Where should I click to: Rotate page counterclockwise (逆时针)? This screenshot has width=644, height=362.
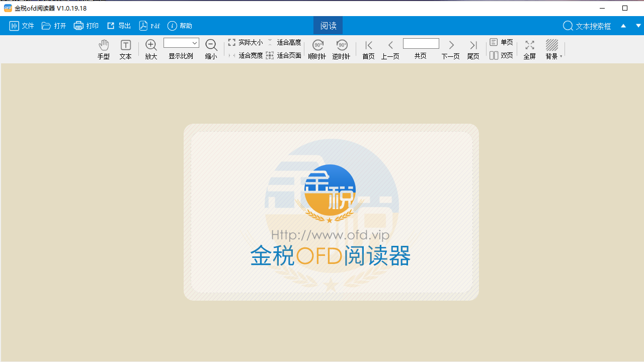pos(341,49)
